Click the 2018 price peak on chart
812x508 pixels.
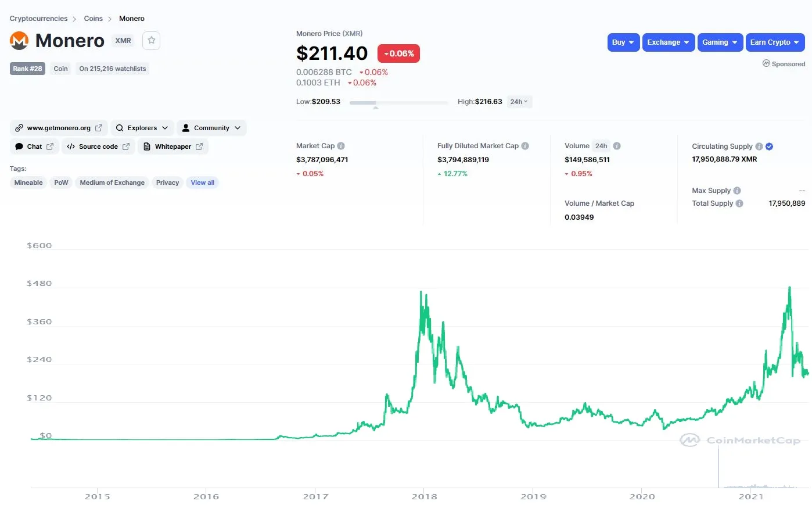(421, 292)
